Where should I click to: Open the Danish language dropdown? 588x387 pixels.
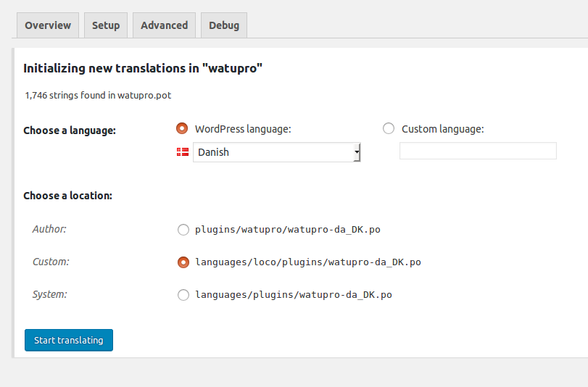(x=277, y=152)
